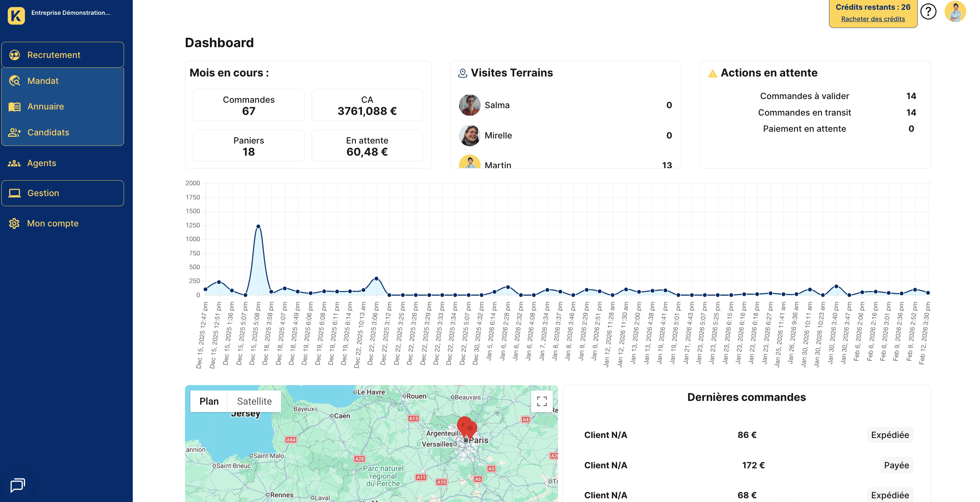Image resolution: width=980 pixels, height=502 pixels.
Task: Open the chat bubble in the bottom corner
Action: click(x=17, y=485)
